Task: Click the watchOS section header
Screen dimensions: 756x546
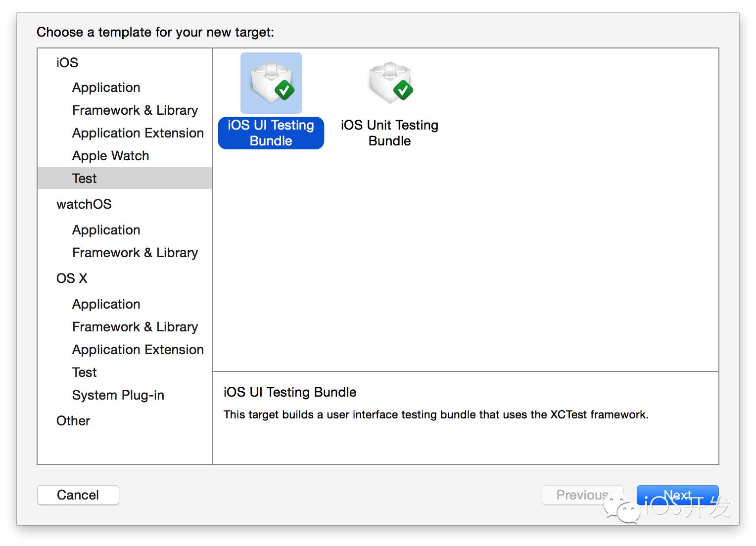Action: (x=84, y=204)
